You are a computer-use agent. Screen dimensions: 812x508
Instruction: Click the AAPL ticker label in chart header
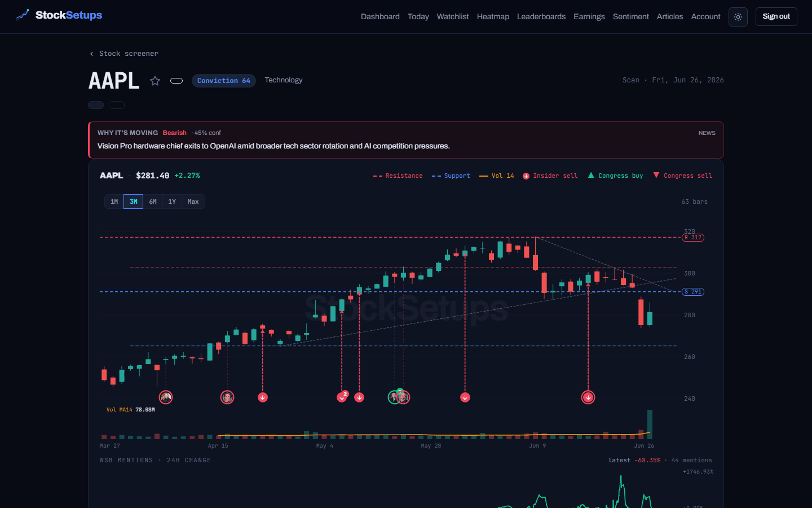112,176
